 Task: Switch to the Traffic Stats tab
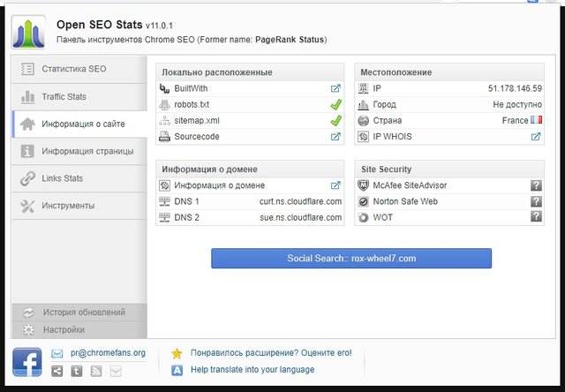[x=79, y=96]
